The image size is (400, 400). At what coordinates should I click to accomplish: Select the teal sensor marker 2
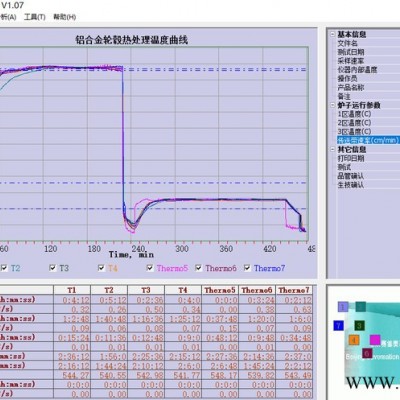pyautogui.click(x=360, y=307)
